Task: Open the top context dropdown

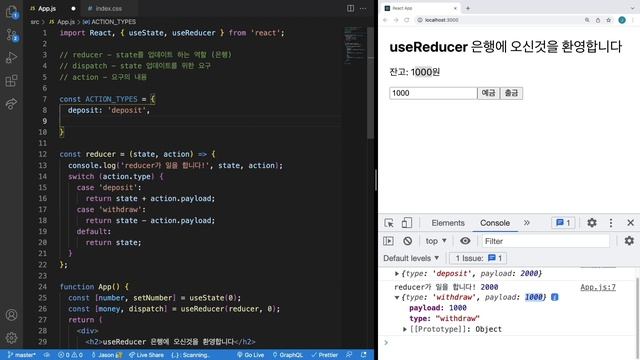Action: point(436,241)
